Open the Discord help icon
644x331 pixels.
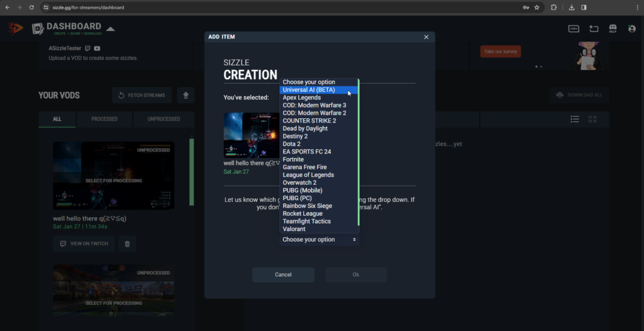point(613,28)
